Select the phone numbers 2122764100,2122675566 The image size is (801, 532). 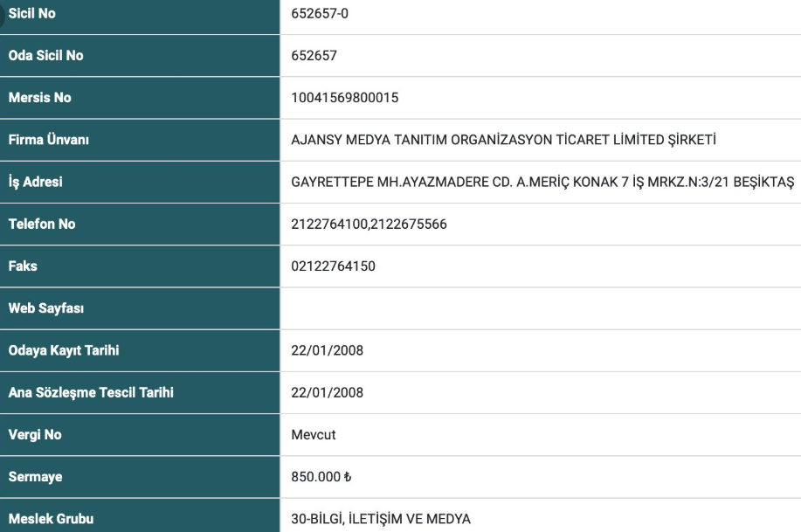(369, 224)
